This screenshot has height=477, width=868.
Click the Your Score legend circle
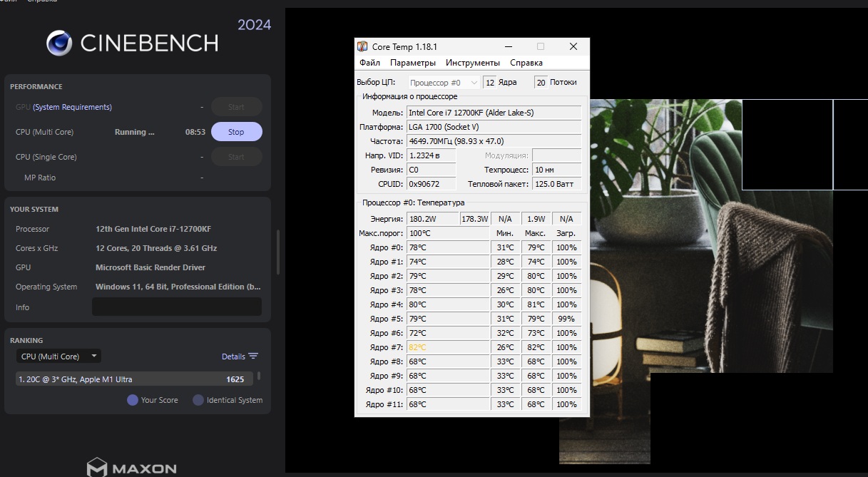[x=133, y=400]
